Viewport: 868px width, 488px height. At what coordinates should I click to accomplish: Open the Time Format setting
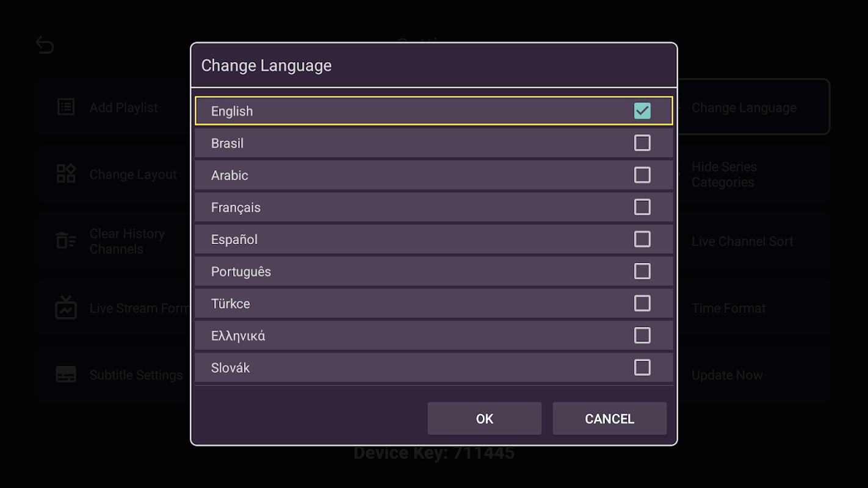[728, 309]
